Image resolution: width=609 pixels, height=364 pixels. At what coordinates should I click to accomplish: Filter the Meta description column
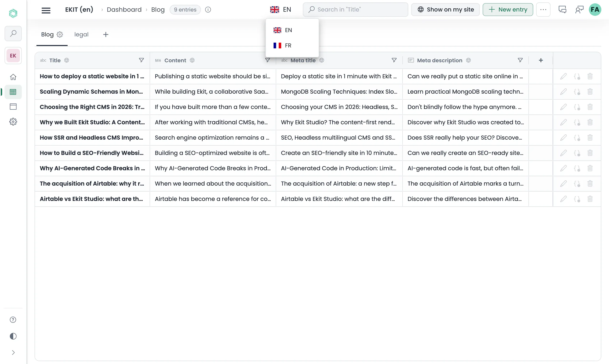[x=520, y=60]
